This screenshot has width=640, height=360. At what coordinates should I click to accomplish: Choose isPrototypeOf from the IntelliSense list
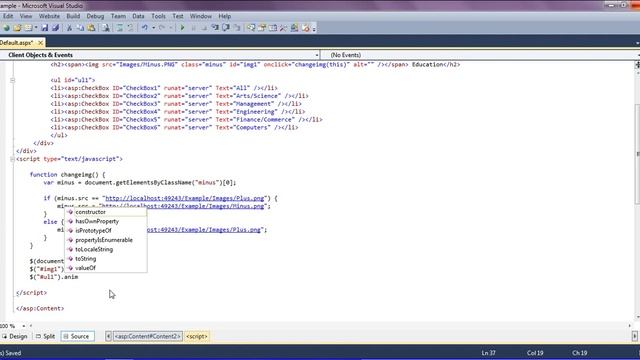[x=106, y=231]
